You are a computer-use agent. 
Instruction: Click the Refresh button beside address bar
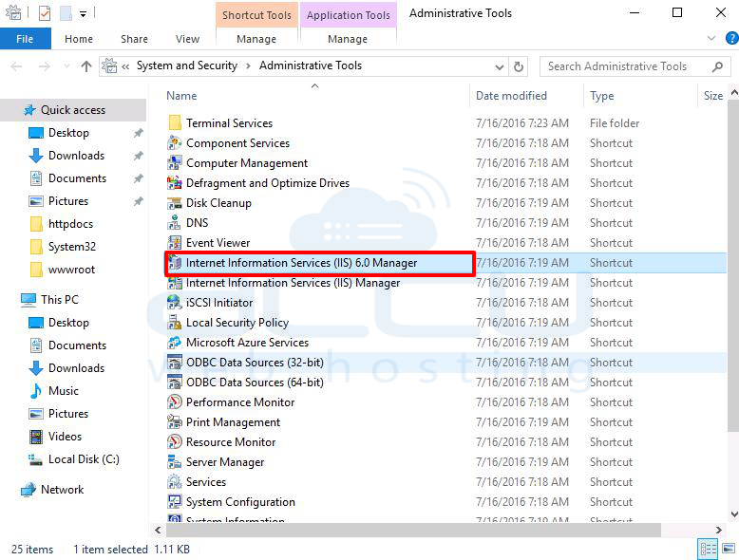click(518, 66)
